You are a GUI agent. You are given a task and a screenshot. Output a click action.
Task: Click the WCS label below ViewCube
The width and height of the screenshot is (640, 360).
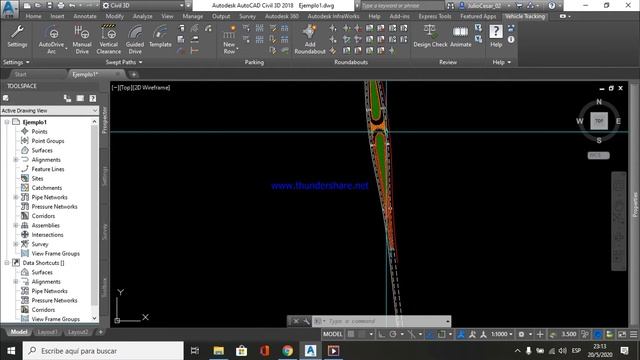point(598,156)
